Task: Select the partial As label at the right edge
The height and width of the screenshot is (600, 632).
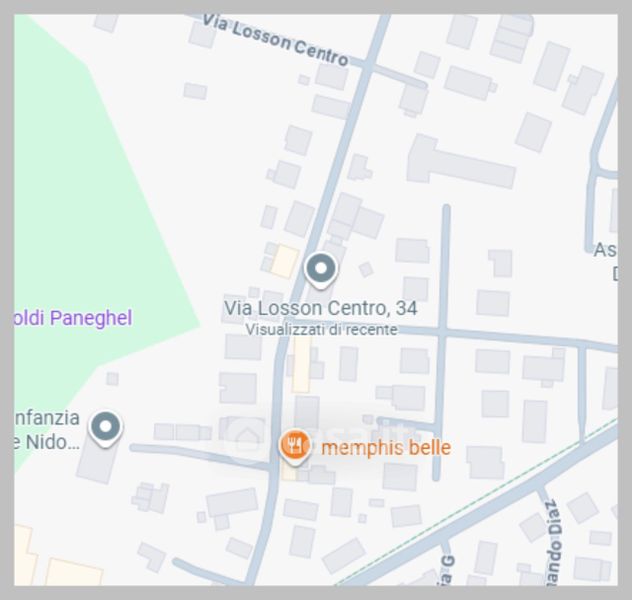Action: point(605,250)
